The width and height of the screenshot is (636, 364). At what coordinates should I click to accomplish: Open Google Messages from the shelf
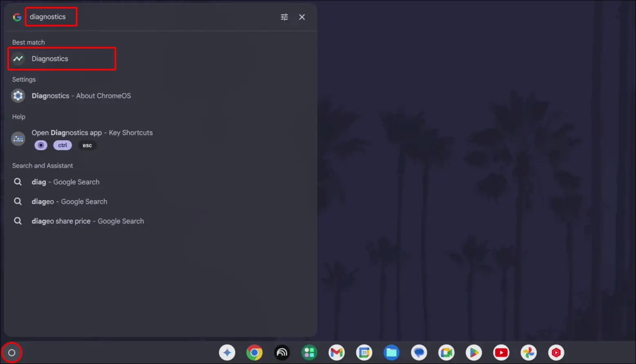(x=419, y=352)
